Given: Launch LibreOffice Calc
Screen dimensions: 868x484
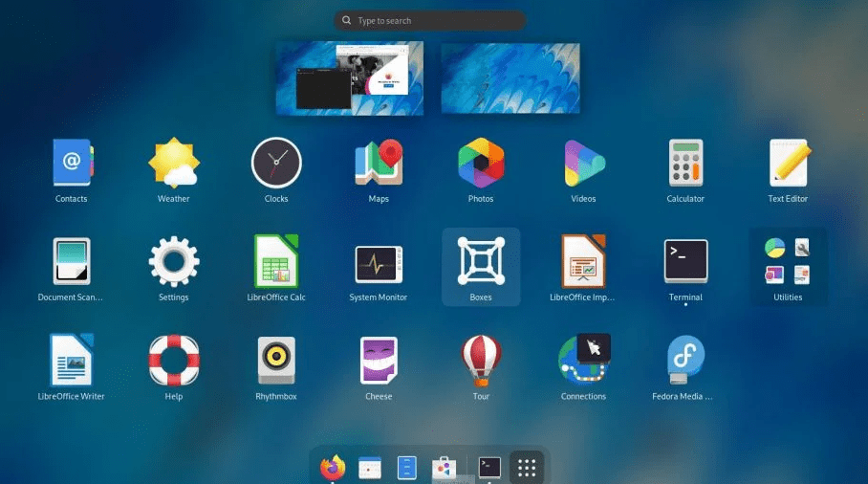Looking at the screenshot, I should [276, 269].
